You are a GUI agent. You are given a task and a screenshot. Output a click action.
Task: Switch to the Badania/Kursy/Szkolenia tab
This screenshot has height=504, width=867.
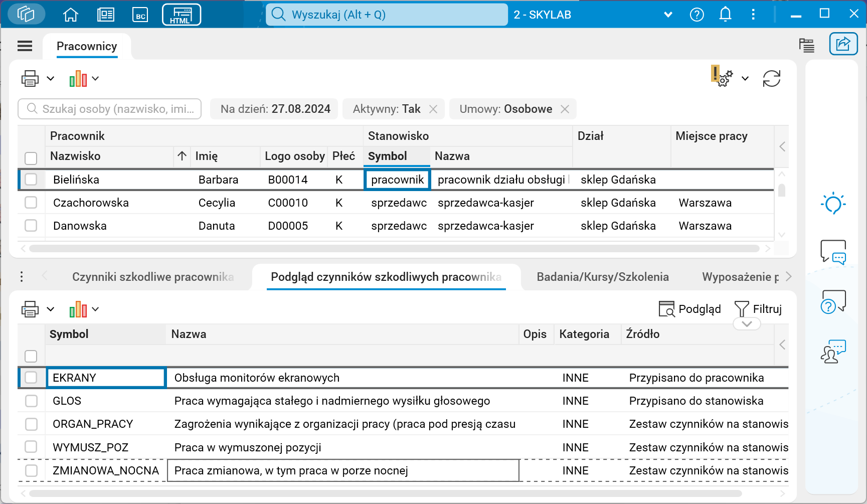(x=603, y=276)
